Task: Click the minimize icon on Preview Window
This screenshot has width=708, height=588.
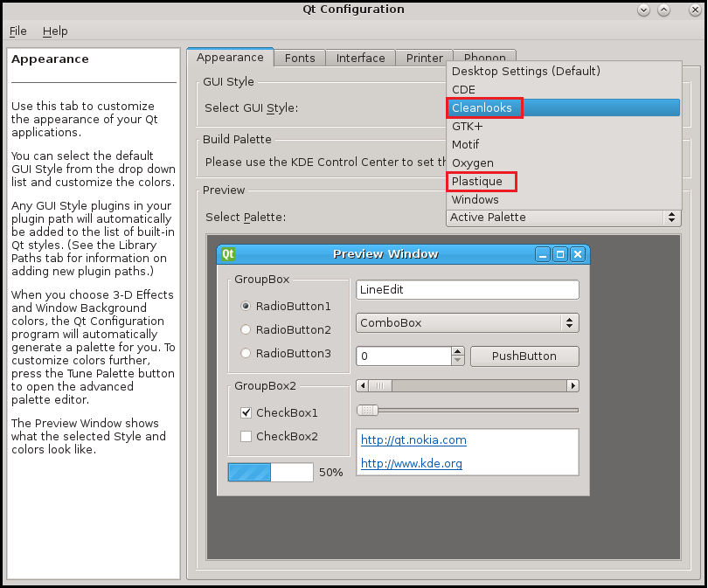Action: tap(542, 253)
